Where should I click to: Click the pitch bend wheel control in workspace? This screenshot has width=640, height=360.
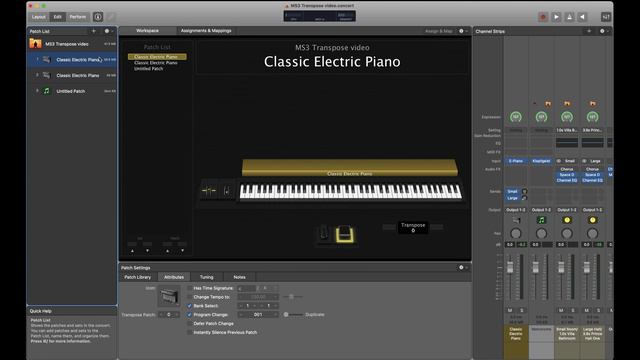[209, 190]
